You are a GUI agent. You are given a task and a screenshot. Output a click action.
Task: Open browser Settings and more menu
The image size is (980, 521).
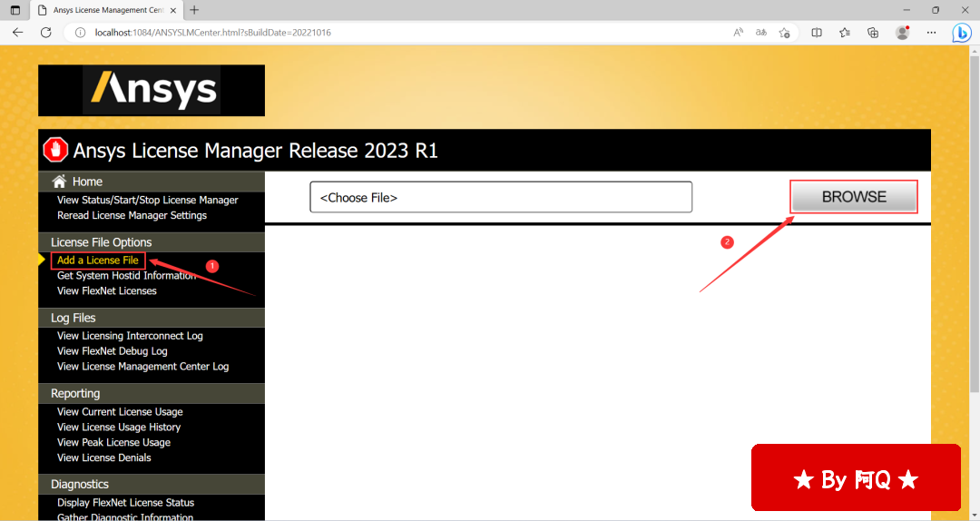[x=930, y=32]
